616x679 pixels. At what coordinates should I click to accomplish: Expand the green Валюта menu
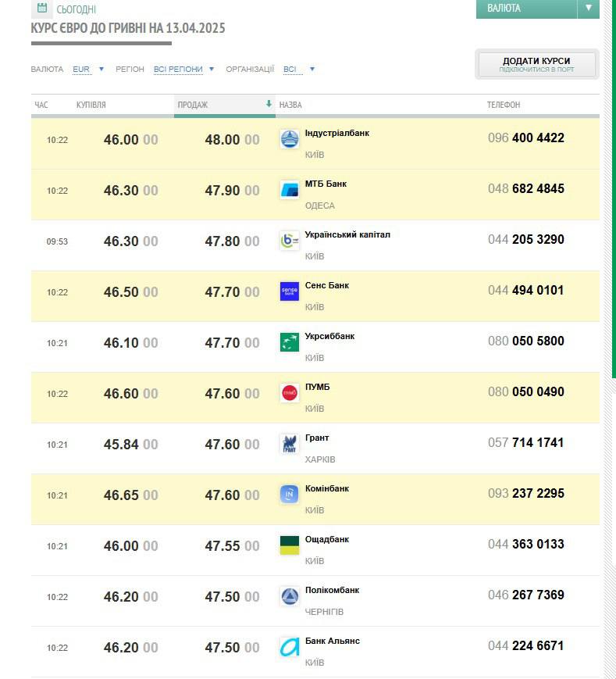[537, 9]
